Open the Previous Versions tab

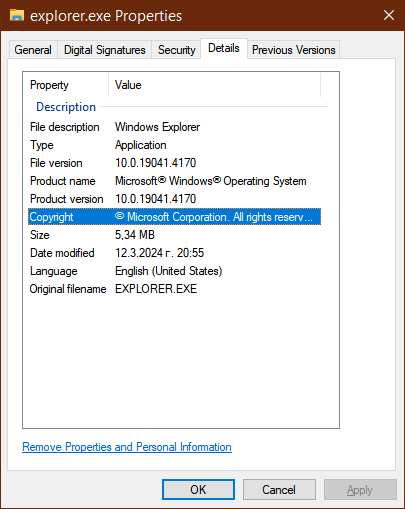[x=293, y=50]
